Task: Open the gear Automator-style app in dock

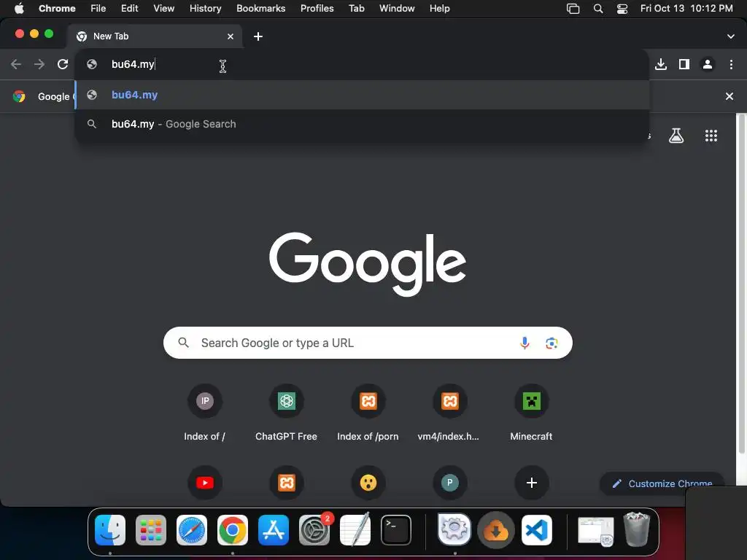Action: tap(454, 530)
